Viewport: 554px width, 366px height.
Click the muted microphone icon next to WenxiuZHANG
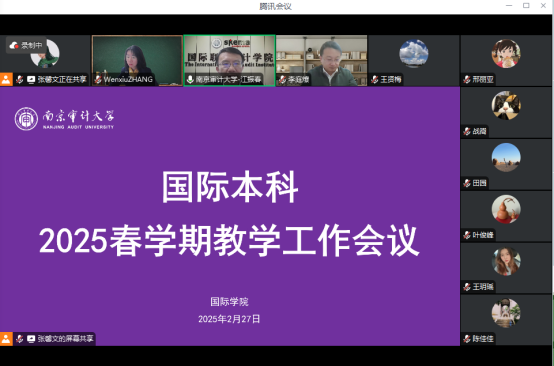[98, 79]
